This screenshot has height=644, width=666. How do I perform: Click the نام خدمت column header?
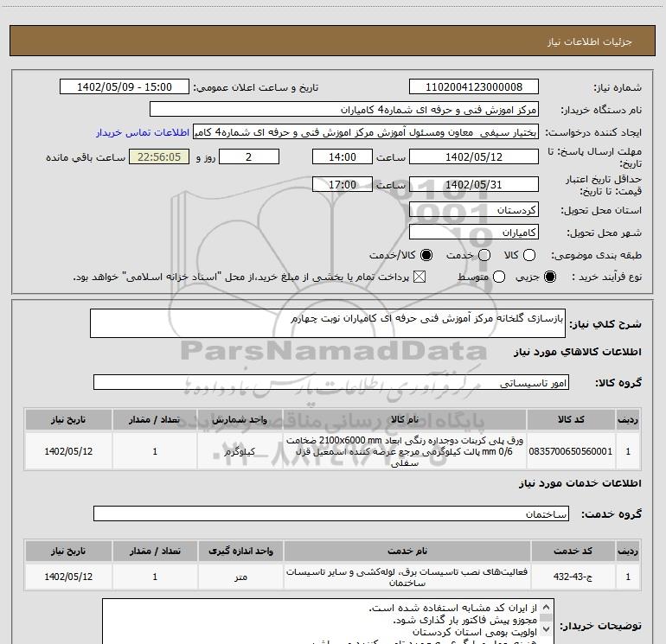tap(407, 551)
